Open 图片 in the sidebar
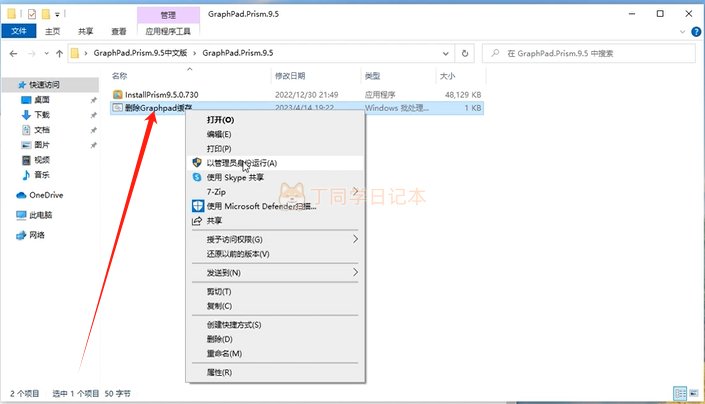Image resolution: width=705 pixels, height=404 pixels. [x=42, y=145]
